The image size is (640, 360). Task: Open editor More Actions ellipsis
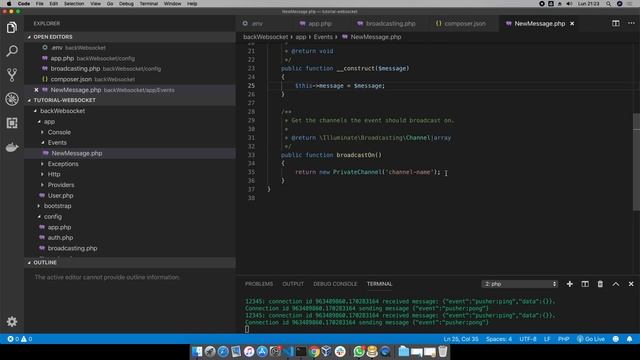[x=631, y=23]
